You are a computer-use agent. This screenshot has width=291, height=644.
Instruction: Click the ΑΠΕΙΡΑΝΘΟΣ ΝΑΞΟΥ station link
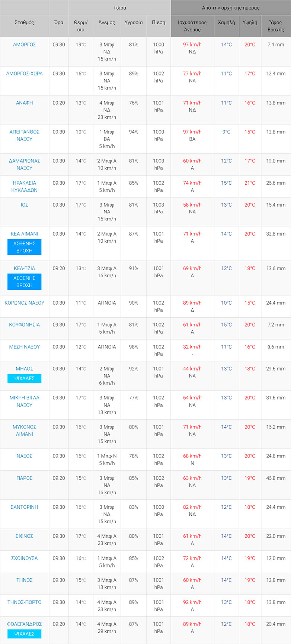click(24, 135)
